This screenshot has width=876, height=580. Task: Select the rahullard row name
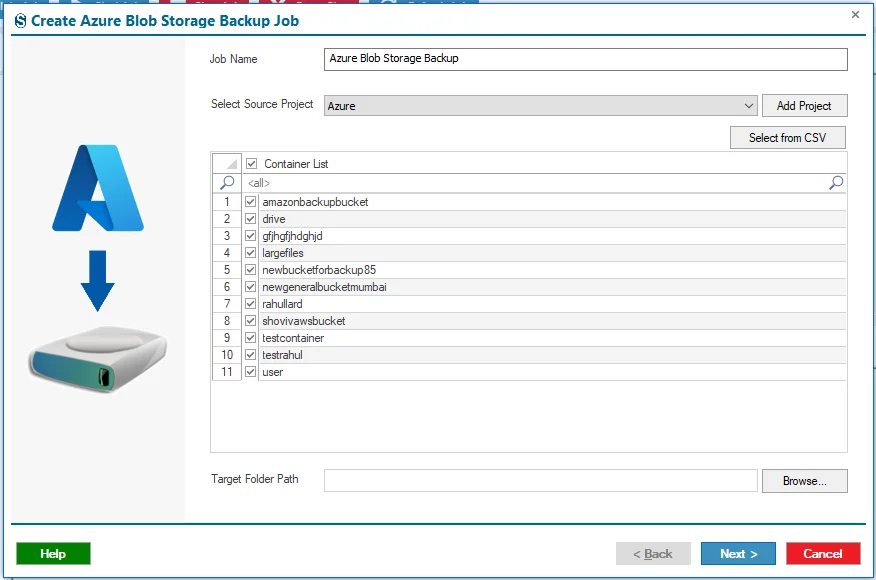(282, 304)
